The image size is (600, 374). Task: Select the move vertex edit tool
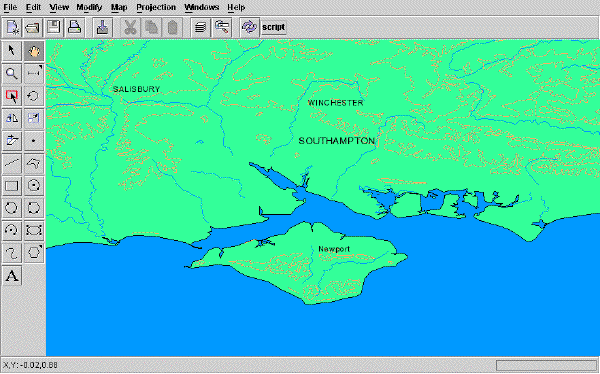click(12, 141)
